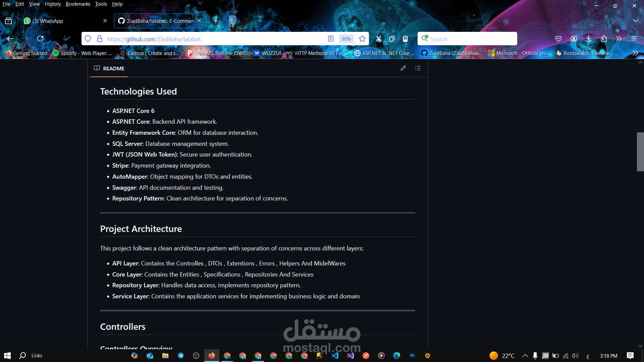Edit the README with the pencil icon
644x362 pixels.
pyautogui.click(x=403, y=68)
